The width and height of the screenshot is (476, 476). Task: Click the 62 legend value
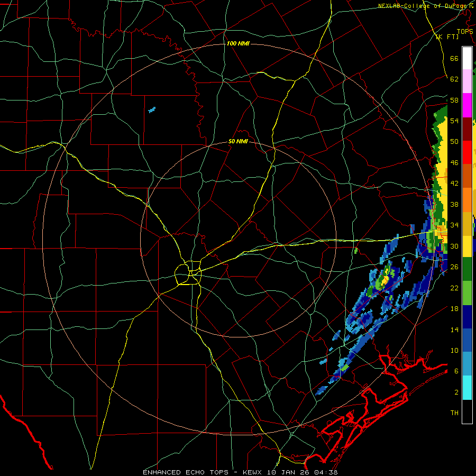coord(454,79)
